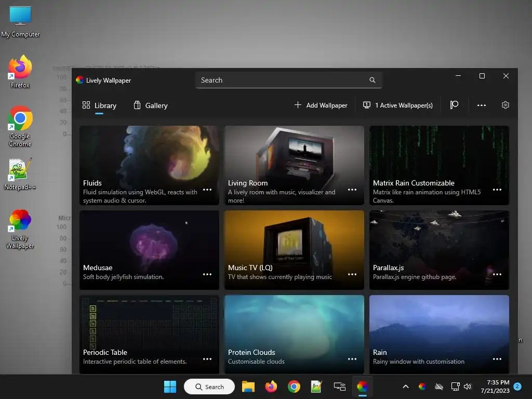Open the clock showing 7:35 PM
This screenshot has width=532, height=399.
[495, 387]
